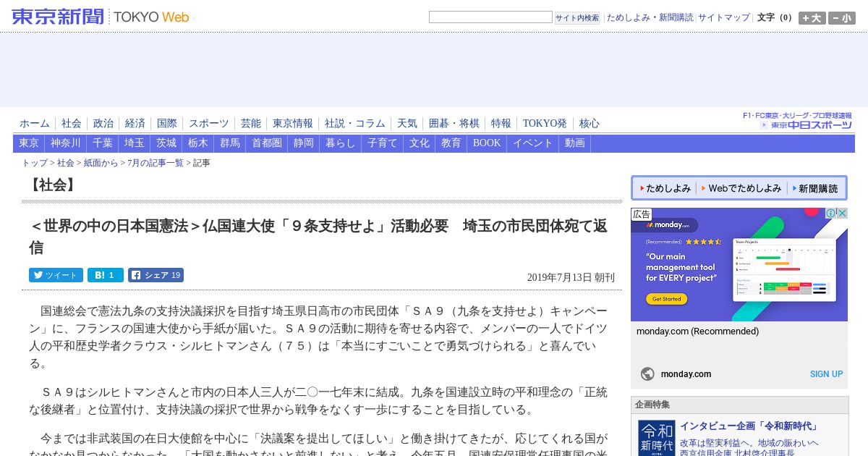Select the イベント tab
Image resolution: width=868 pixels, height=456 pixels.
point(533,143)
